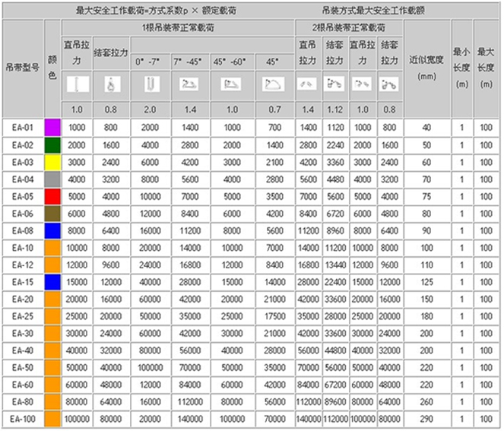504x431 pixels.
Task: Select the blue swatch in row EA-15
Action: pyautogui.click(x=52, y=282)
